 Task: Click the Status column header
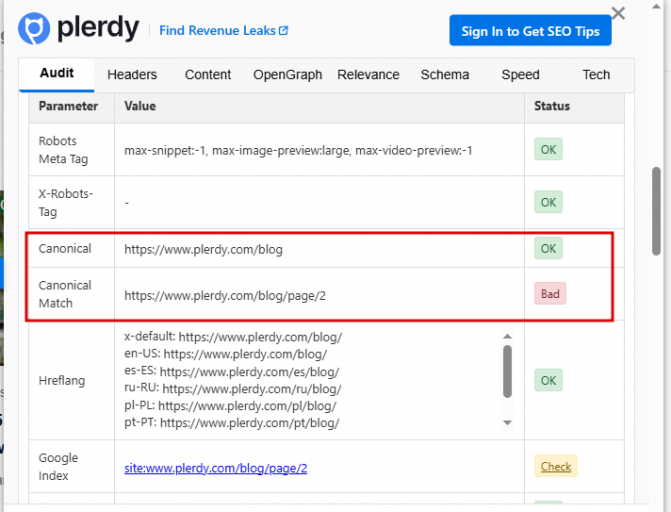tap(552, 106)
